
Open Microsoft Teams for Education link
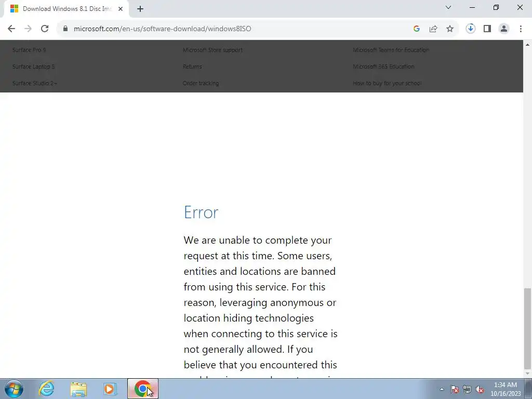pos(391,50)
